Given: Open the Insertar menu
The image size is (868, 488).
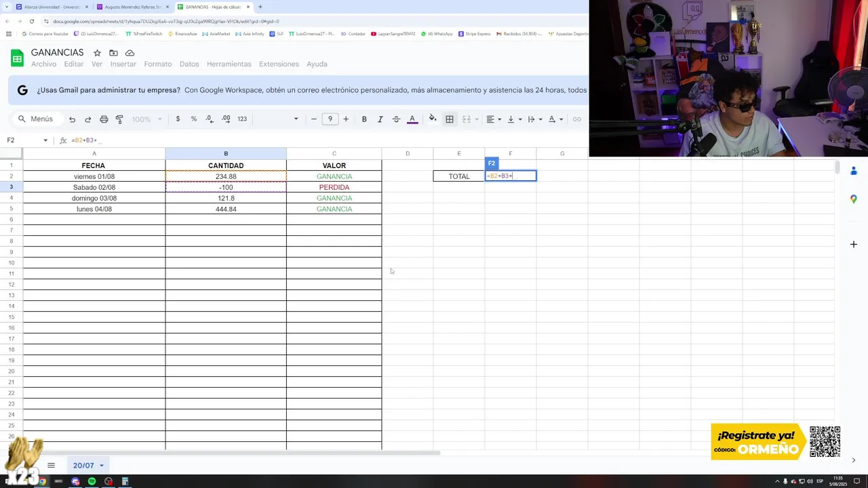Looking at the screenshot, I should pos(123,64).
